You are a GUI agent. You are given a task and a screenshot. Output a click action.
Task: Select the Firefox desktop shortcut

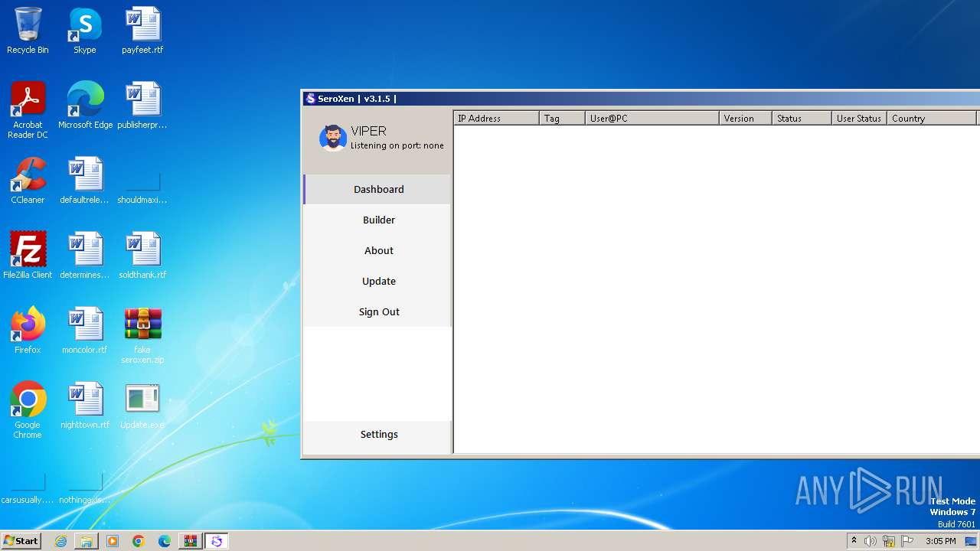[x=28, y=331]
